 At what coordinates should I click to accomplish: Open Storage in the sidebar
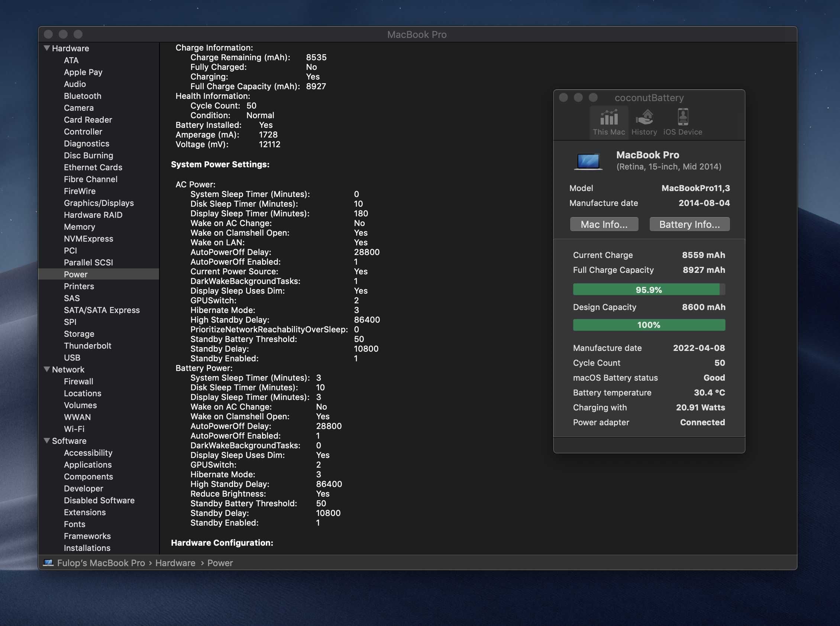click(79, 334)
